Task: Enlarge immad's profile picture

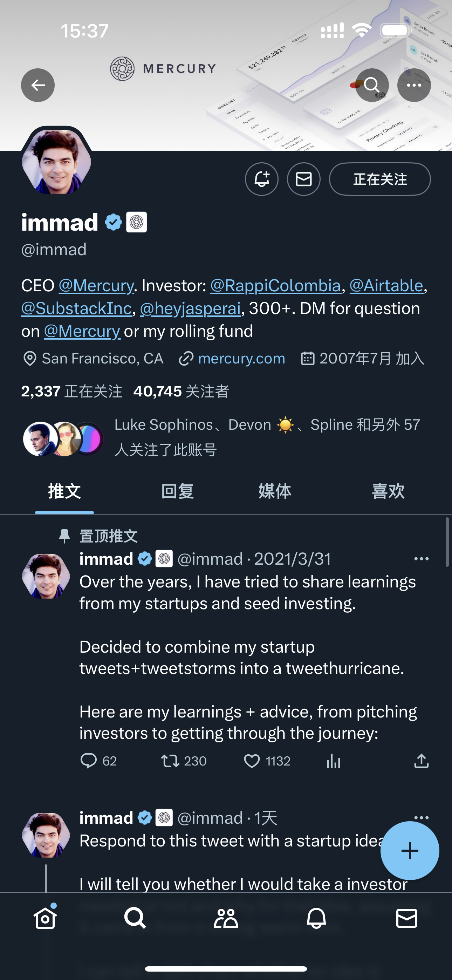Action: pyautogui.click(x=56, y=161)
